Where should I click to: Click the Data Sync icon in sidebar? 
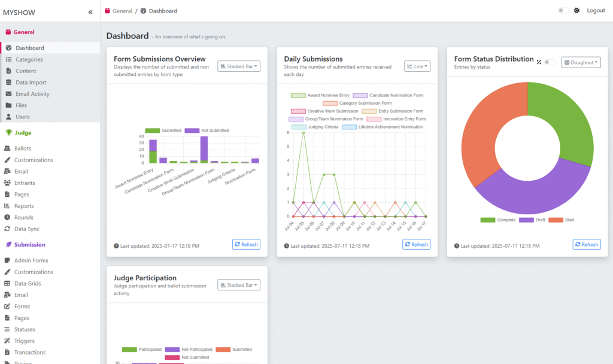click(x=8, y=229)
